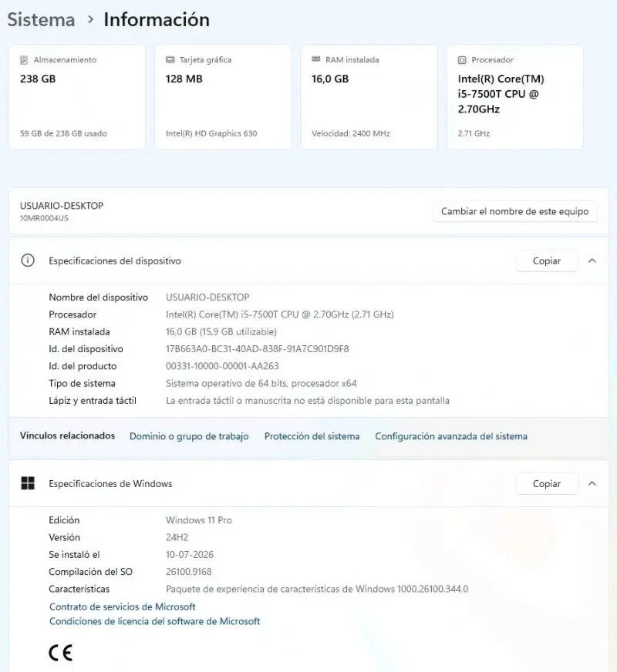Open Dominio o grupo de trabajo link

[x=189, y=436]
